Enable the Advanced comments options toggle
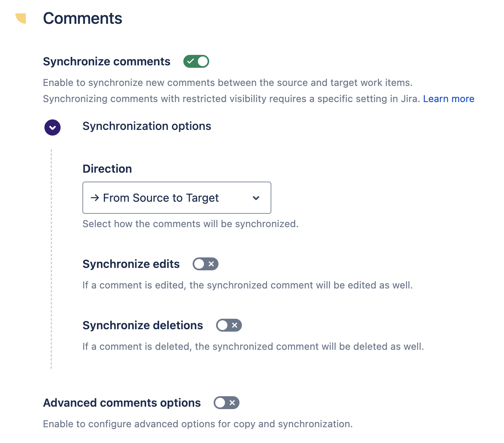The image size is (504, 443). click(227, 403)
